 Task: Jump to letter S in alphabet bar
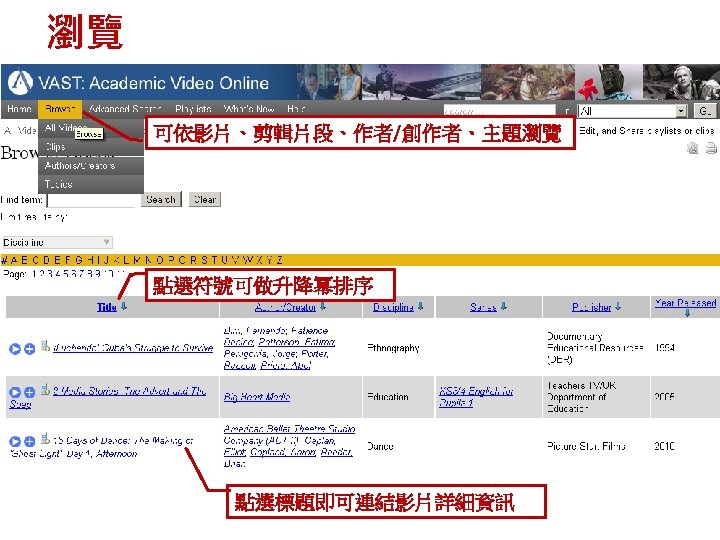point(204,260)
